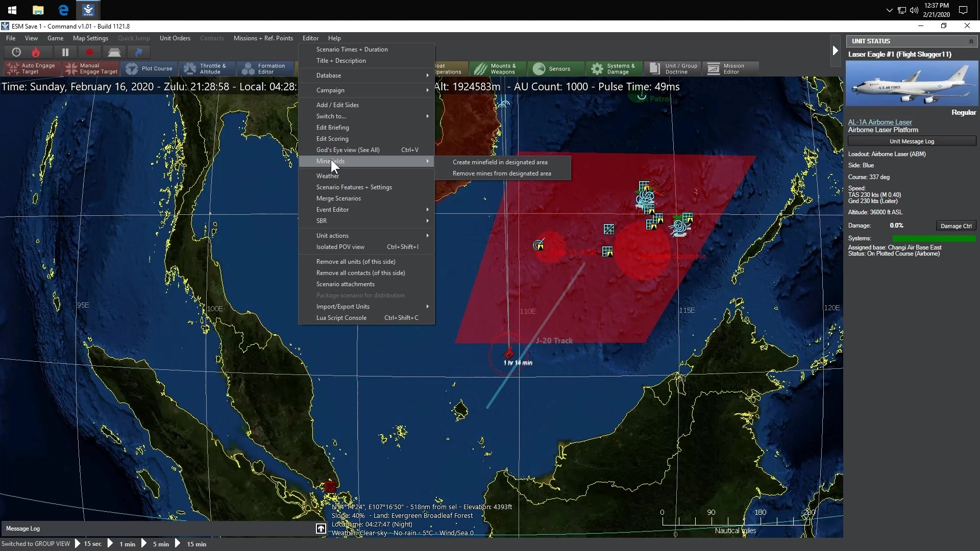980x551 pixels.
Task: Open the View menu
Action: [x=31, y=38]
